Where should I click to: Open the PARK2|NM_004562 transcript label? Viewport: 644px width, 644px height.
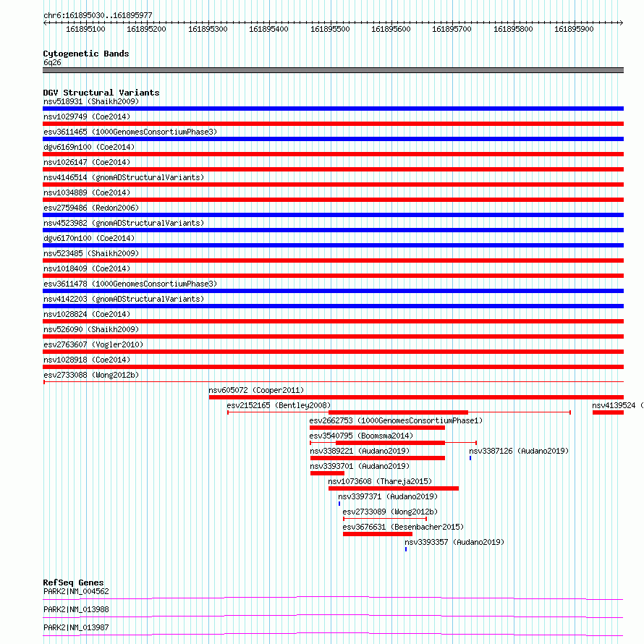(77, 591)
